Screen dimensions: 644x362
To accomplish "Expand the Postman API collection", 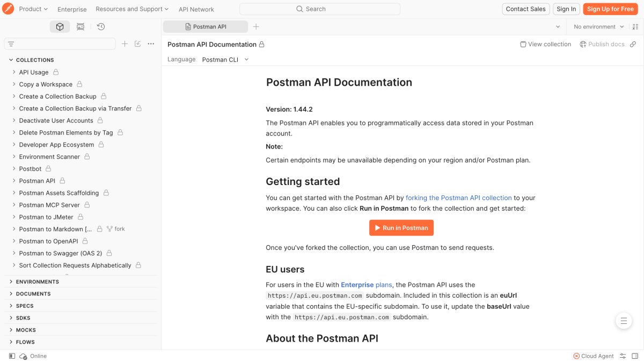I will click(x=14, y=181).
